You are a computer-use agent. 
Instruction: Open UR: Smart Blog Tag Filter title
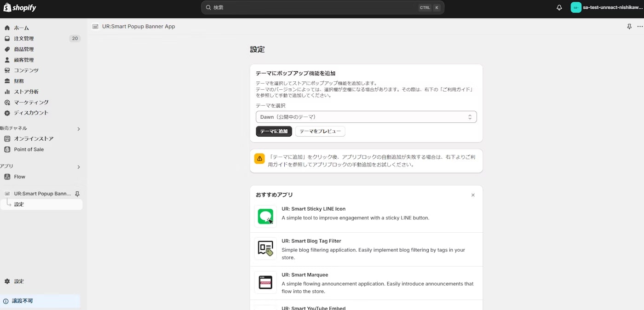tap(311, 241)
